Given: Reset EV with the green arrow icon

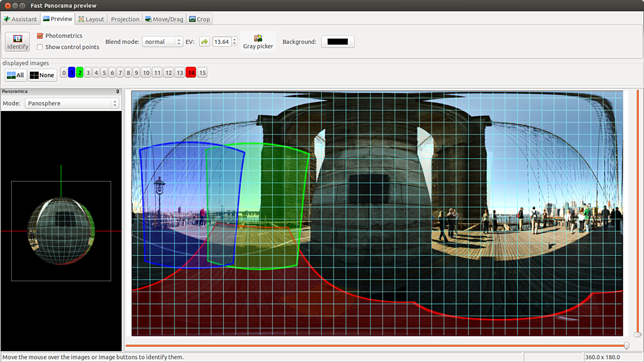Looking at the screenshot, I should pyautogui.click(x=204, y=42).
